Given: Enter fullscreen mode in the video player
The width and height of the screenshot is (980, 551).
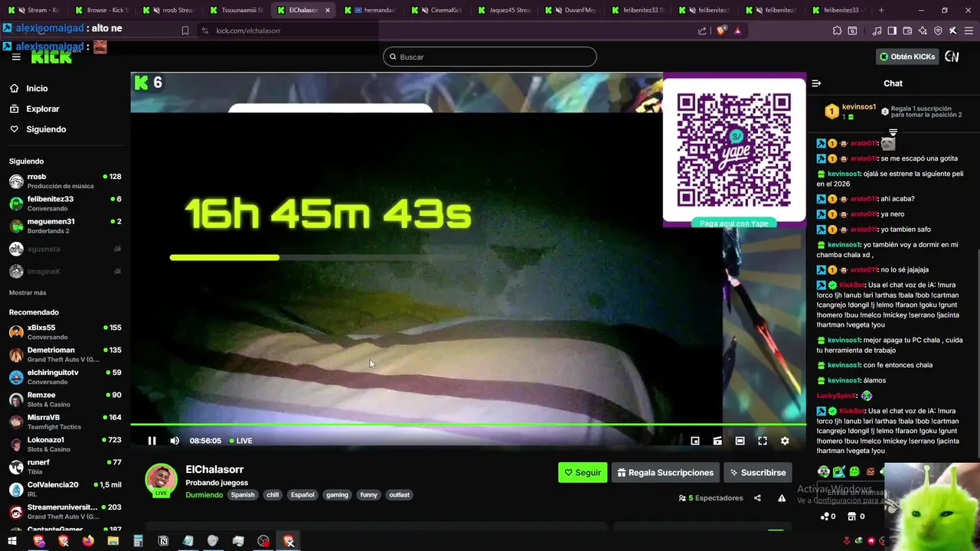Looking at the screenshot, I should click(763, 441).
